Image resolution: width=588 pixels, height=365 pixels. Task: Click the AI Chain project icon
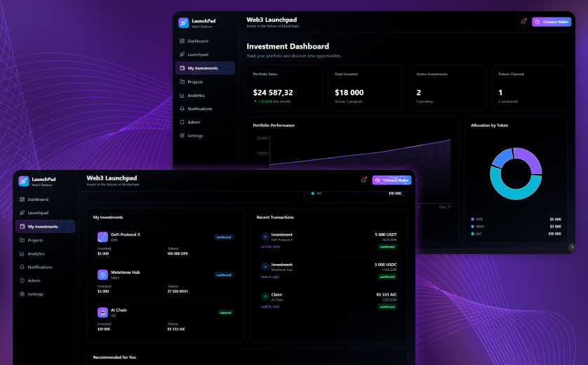click(x=102, y=312)
